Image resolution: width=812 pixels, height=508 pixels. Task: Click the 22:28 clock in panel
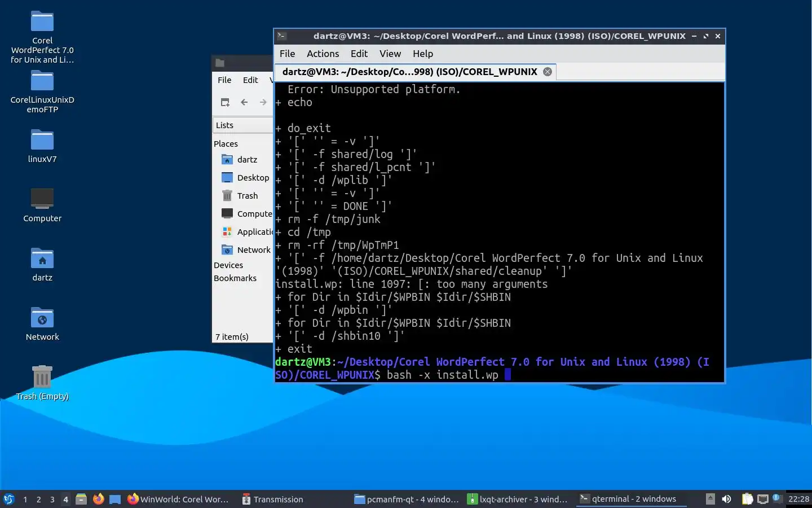coord(798,499)
